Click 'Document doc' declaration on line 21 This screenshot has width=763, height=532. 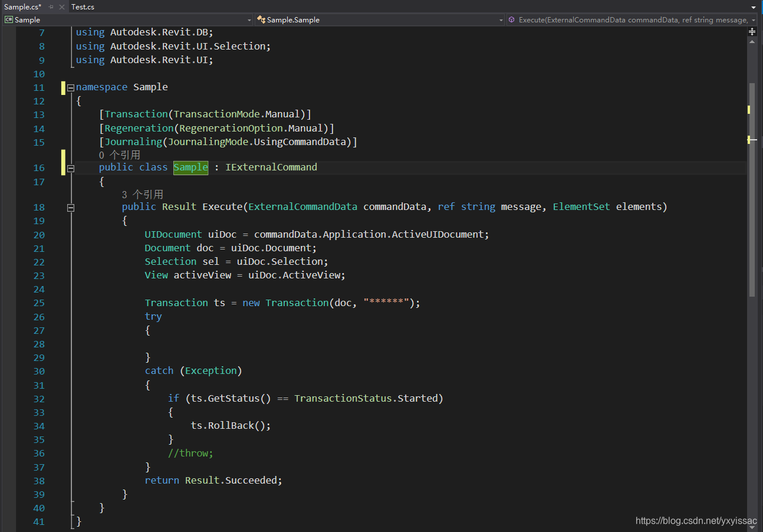pos(179,248)
